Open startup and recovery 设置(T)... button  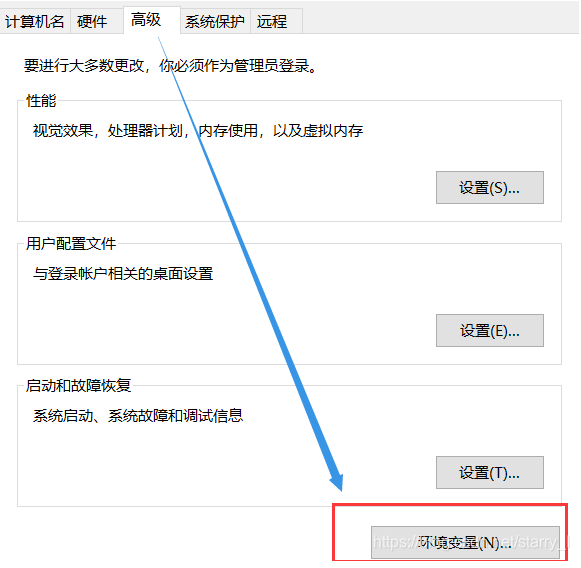coord(489,472)
